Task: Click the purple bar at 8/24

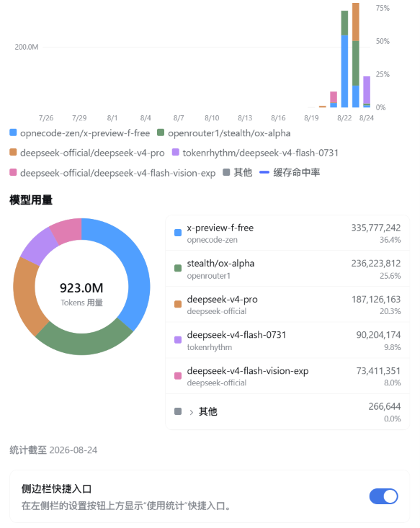Action: pyautogui.click(x=367, y=89)
